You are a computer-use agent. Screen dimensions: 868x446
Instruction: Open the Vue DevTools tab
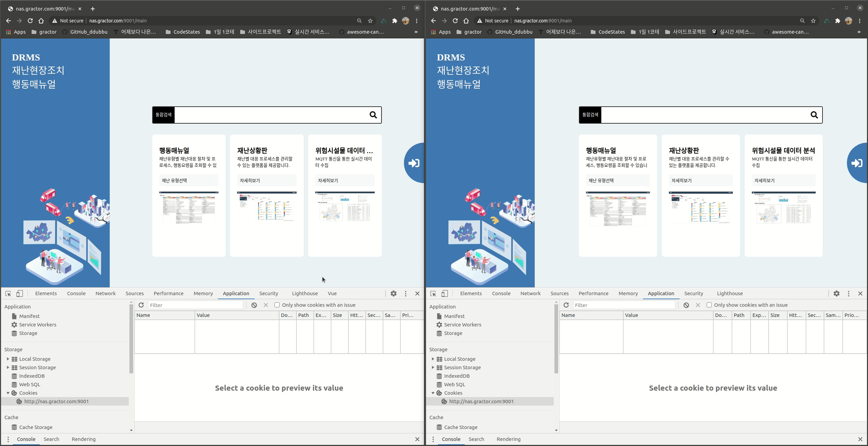coord(332,293)
